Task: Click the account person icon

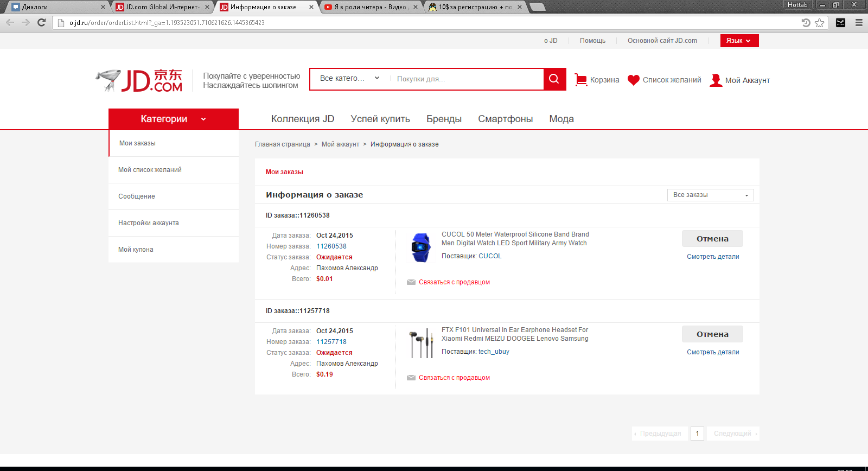Action: [716, 80]
